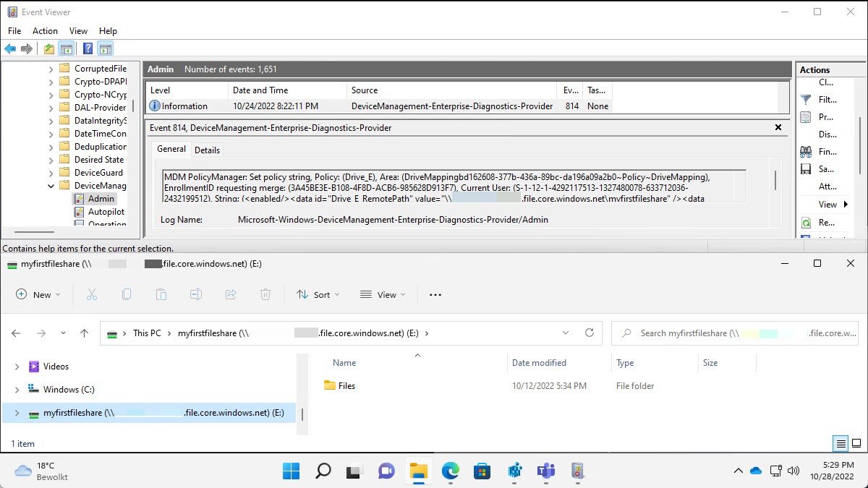The width and height of the screenshot is (868, 488).
Task: Open the View submenu in Actions pane
Action: [833, 205]
